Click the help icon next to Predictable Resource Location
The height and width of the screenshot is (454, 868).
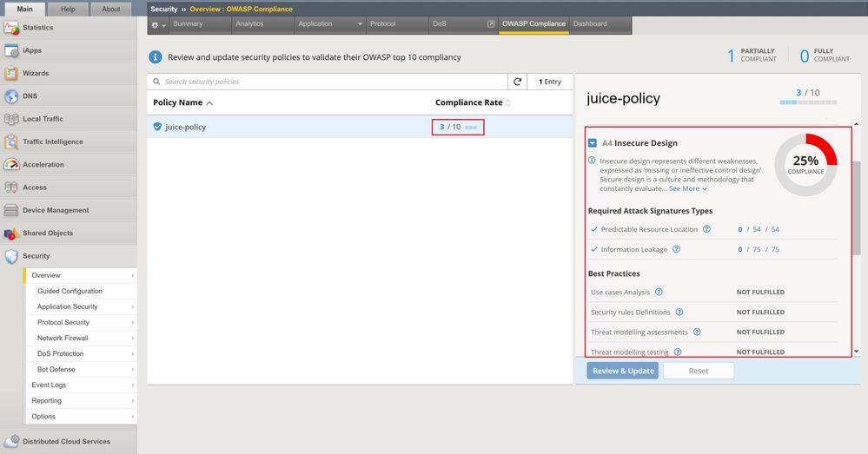[x=706, y=229]
